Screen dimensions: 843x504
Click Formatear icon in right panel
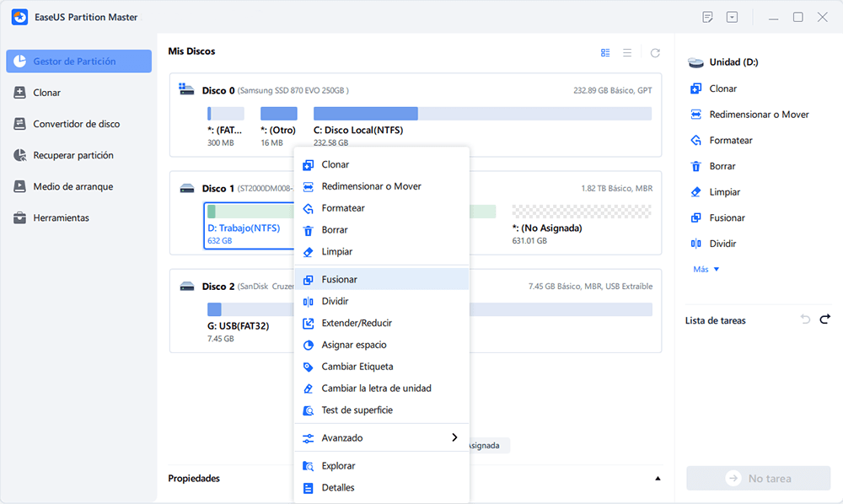click(695, 140)
